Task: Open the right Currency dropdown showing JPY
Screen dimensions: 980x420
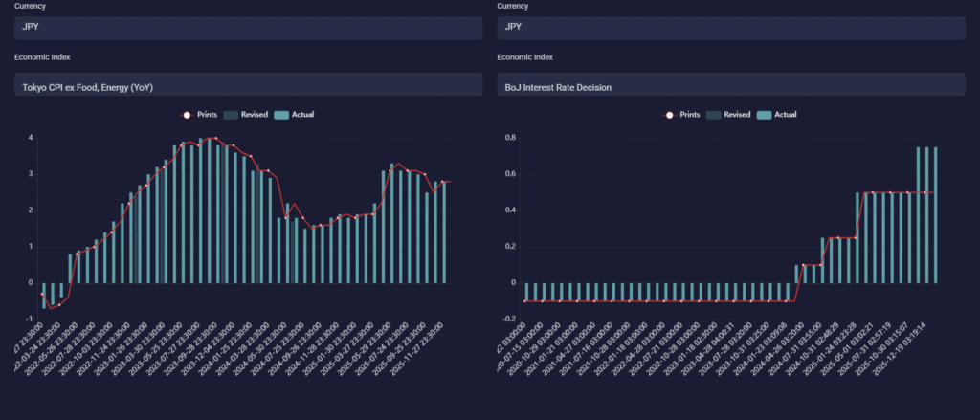Action: coord(729,28)
